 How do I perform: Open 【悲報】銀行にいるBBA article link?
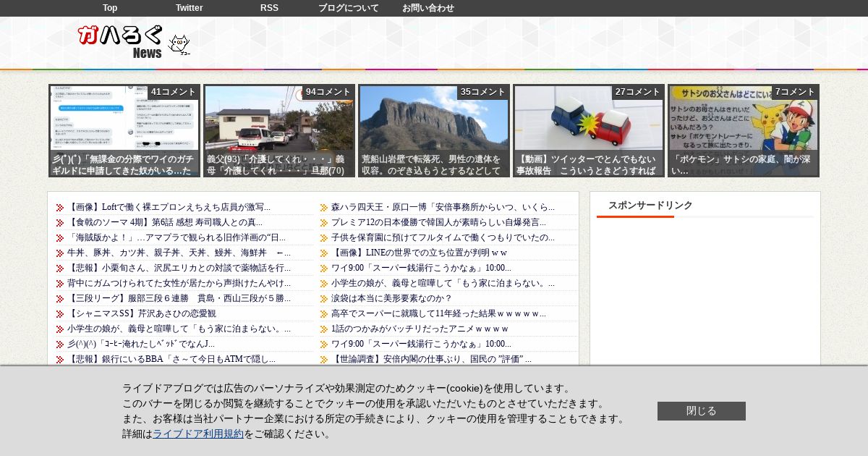coord(171,359)
